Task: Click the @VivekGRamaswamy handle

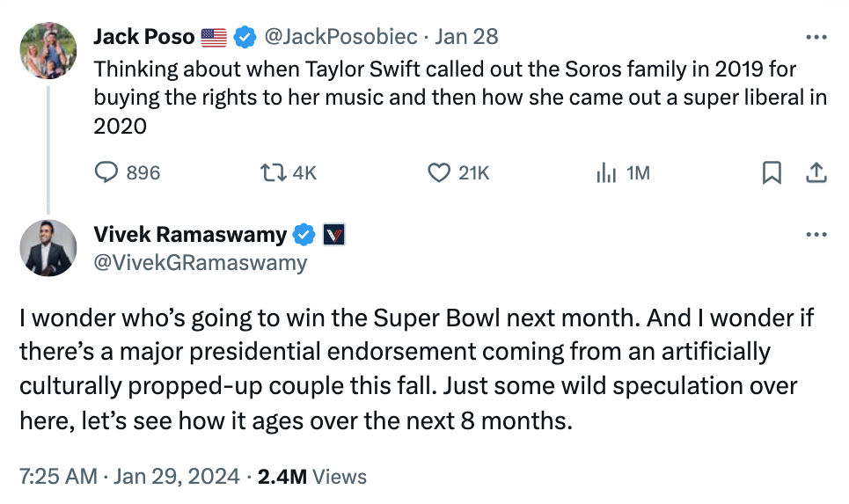Action: coord(201,262)
